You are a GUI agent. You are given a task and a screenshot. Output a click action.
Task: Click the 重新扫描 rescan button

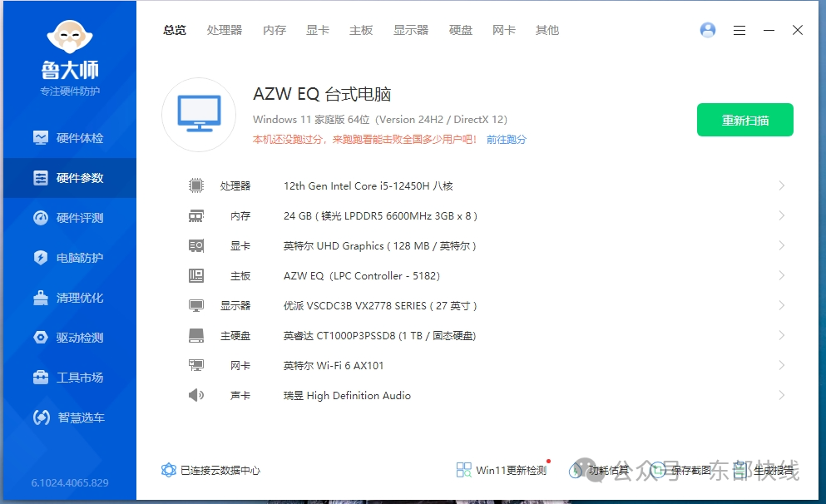744,120
